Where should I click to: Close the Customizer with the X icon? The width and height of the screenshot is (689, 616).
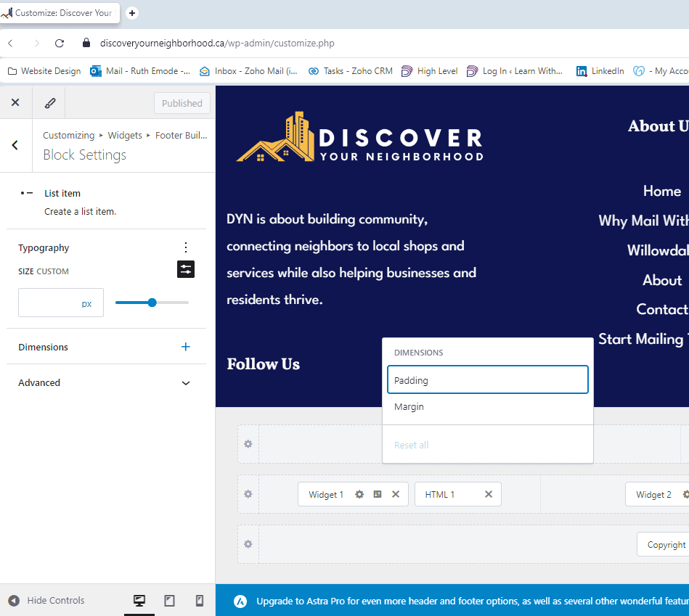15,103
